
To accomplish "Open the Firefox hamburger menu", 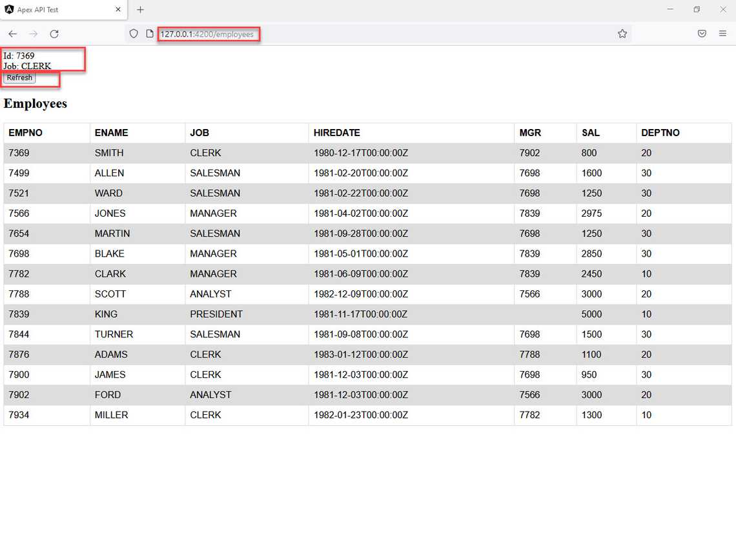I will pyautogui.click(x=722, y=34).
